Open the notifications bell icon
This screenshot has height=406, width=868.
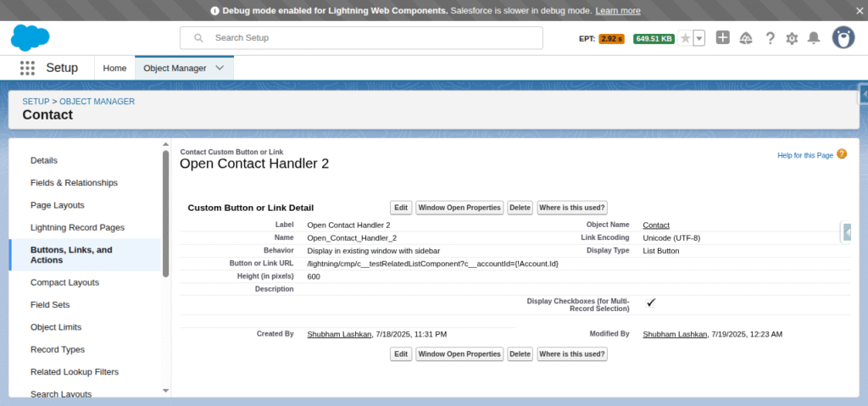[813, 38]
